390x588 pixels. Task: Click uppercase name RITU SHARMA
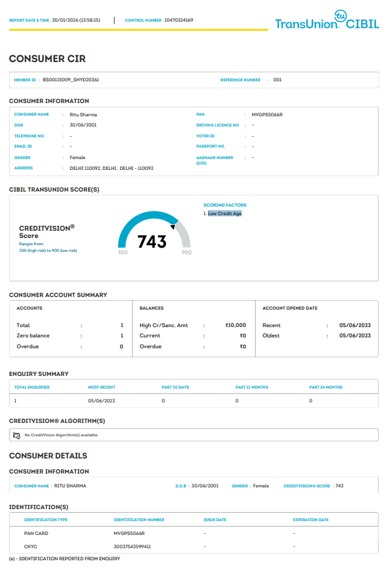pos(70,486)
